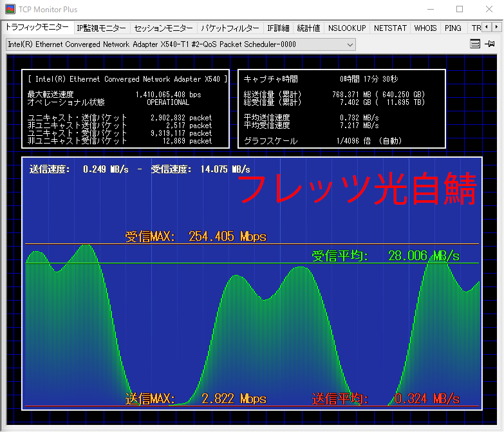The height and width of the screenshot is (432, 504).
Task: Open the NETSTAT tab
Action: pos(390,28)
